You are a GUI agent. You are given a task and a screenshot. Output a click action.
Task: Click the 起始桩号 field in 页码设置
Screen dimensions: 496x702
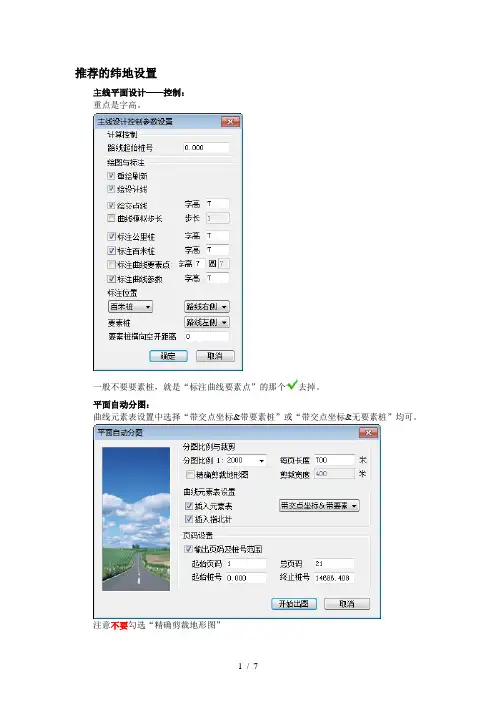tap(246, 578)
